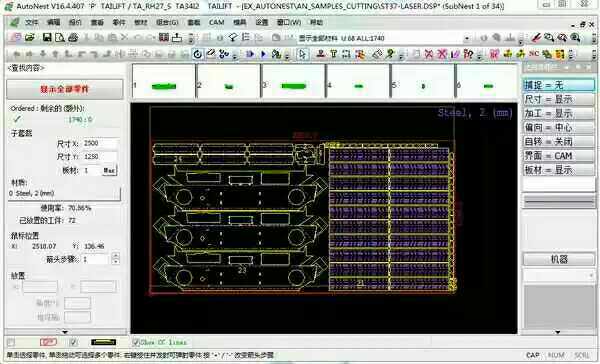The height and width of the screenshot is (364, 600).
Task: Toggle the 界面 = CAM setting
Action: pos(559,156)
